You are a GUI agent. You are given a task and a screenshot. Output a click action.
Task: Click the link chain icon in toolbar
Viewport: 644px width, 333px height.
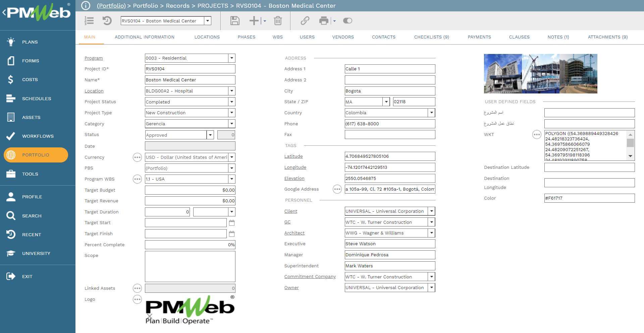[x=305, y=21]
